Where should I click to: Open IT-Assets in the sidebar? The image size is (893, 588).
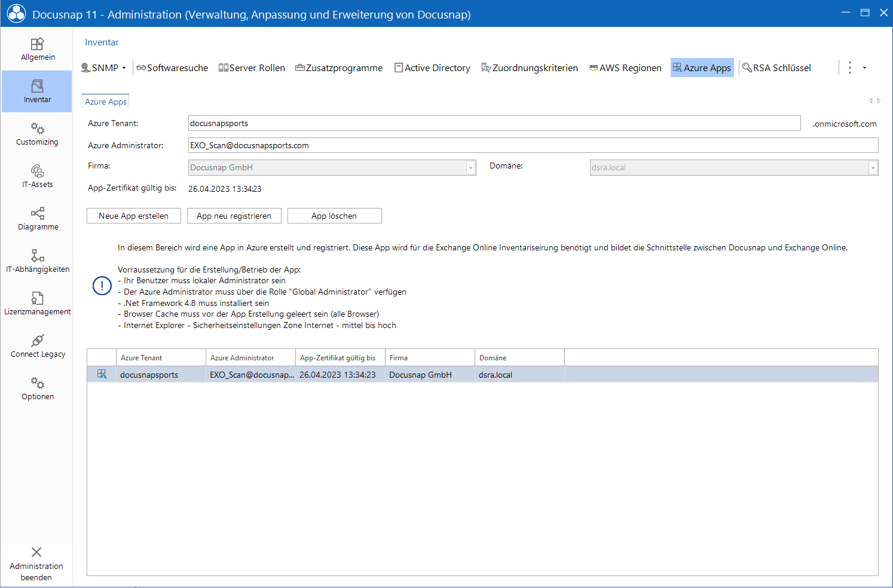click(x=37, y=176)
